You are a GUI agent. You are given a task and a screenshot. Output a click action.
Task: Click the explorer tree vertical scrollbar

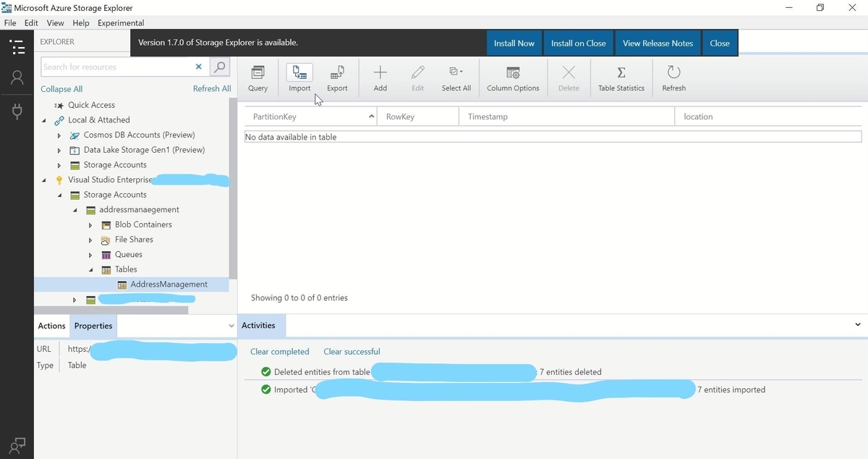click(233, 188)
